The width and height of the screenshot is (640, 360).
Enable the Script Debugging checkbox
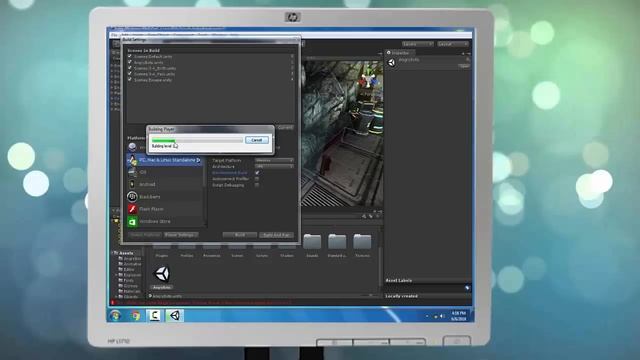click(x=257, y=185)
